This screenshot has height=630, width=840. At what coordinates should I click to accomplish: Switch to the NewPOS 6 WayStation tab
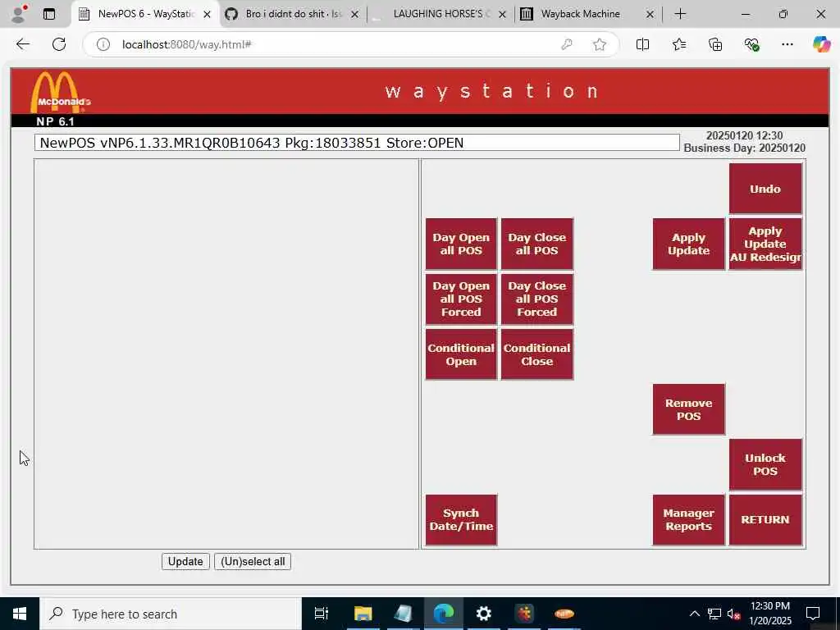(144, 14)
